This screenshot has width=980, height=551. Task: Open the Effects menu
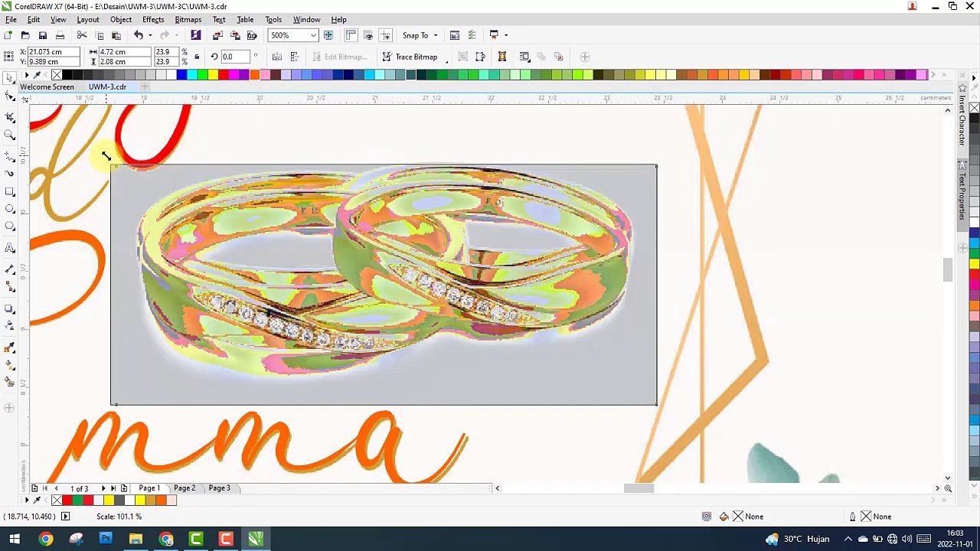point(153,20)
